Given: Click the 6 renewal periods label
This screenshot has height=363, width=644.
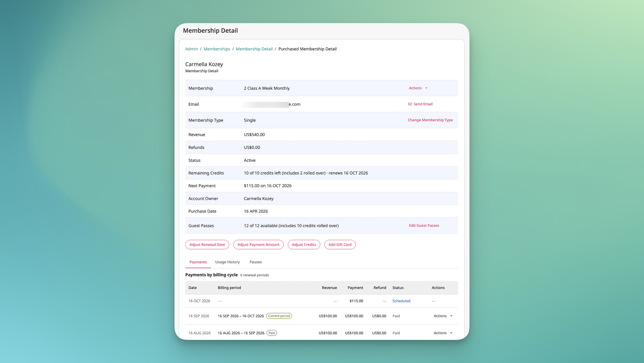Looking at the screenshot, I should pyautogui.click(x=254, y=275).
